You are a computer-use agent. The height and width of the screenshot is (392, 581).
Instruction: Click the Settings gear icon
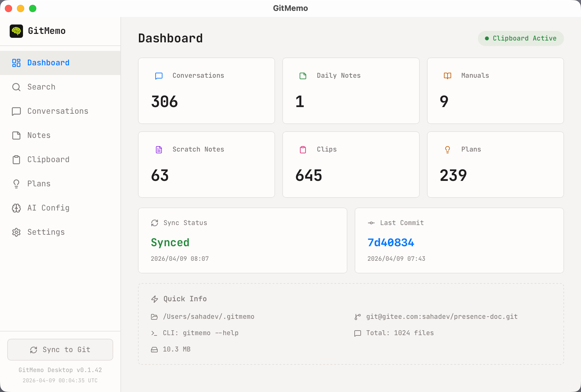click(x=16, y=232)
